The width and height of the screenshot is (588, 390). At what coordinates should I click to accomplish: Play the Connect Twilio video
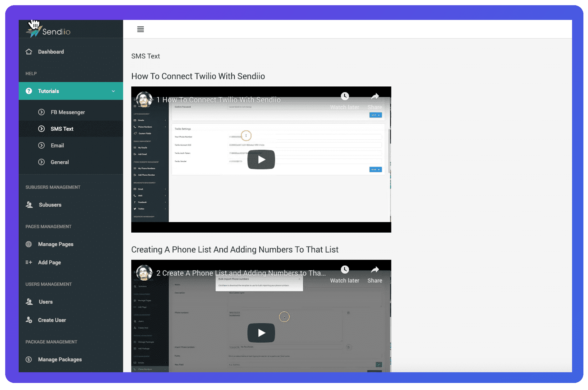click(261, 159)
